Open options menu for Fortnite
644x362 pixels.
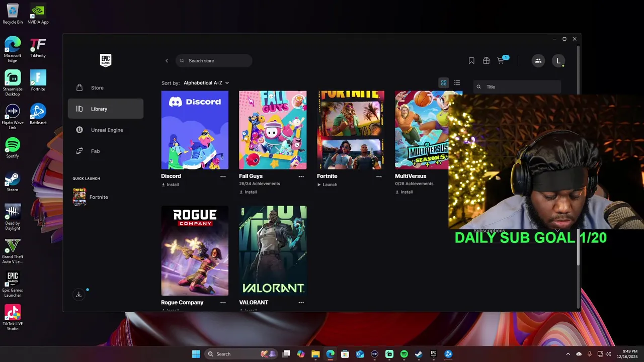[379, 176]
